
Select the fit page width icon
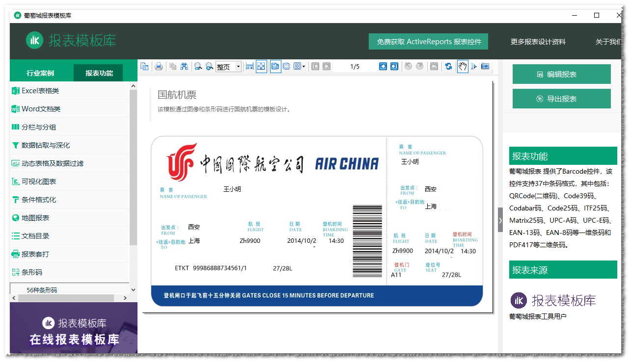[249, 66]
